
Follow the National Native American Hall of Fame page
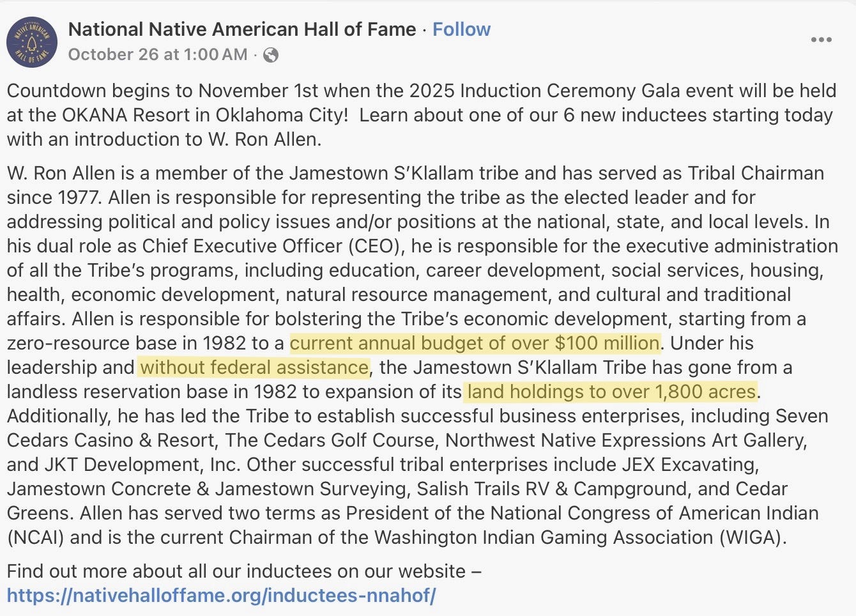click(x=461, y=29)
